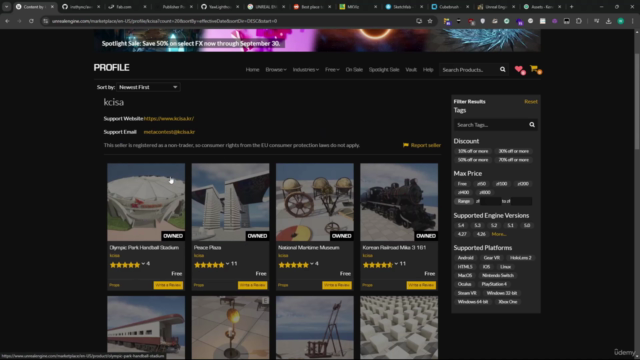Click the Report seller link
This screenshot has height=360, width=640.
point(425,145)
